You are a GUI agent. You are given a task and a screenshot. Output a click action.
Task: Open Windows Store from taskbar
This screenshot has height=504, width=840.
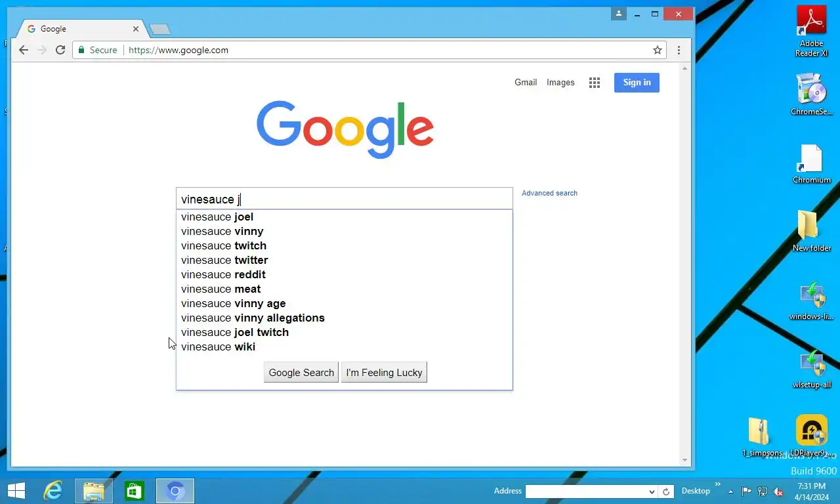pyautogui.click(x=135, y=491)
